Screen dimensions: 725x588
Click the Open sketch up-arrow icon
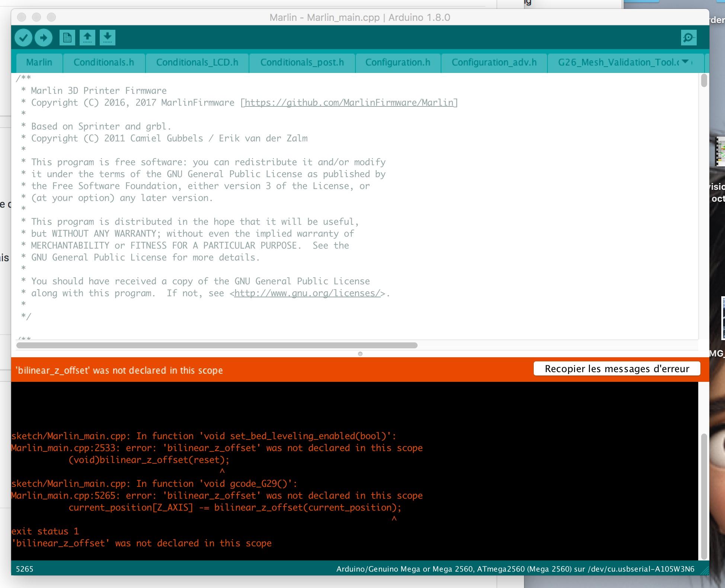point(87,38)
